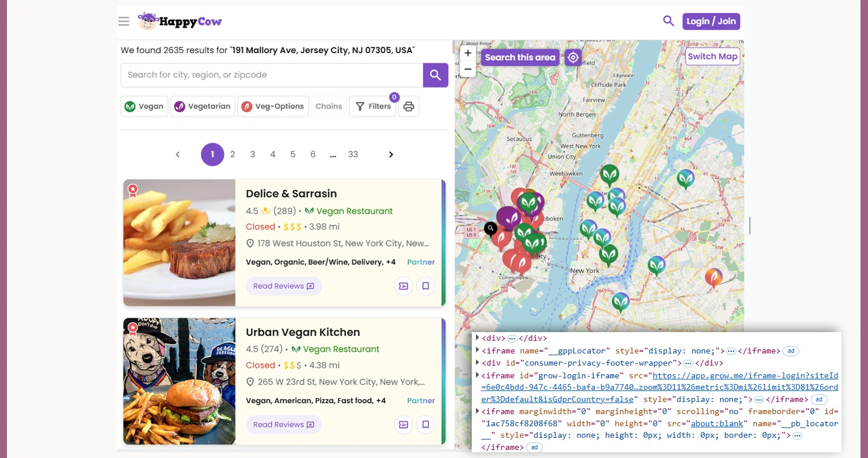Enable the Veg-Options filter chip
868x458 pixels.
273,106
